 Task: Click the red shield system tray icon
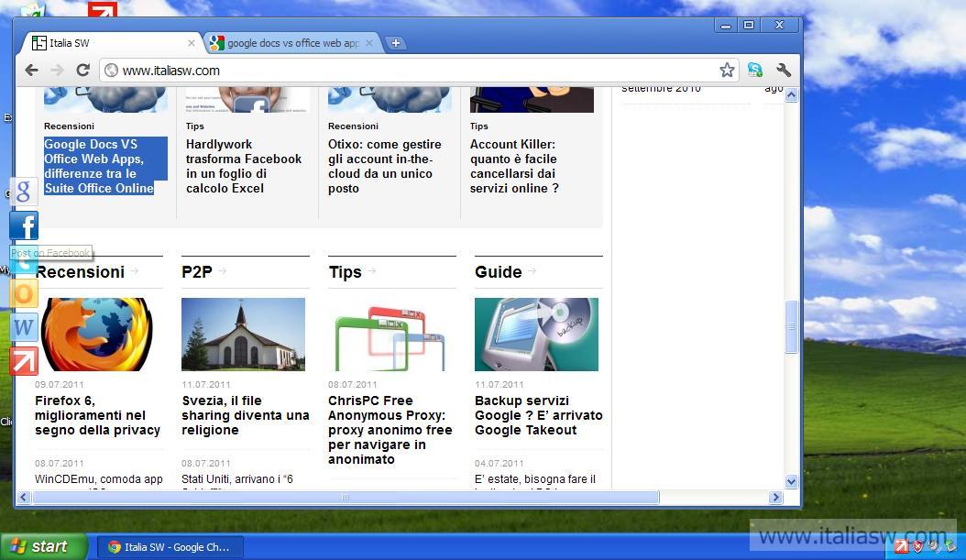click(x=918, y=546)
